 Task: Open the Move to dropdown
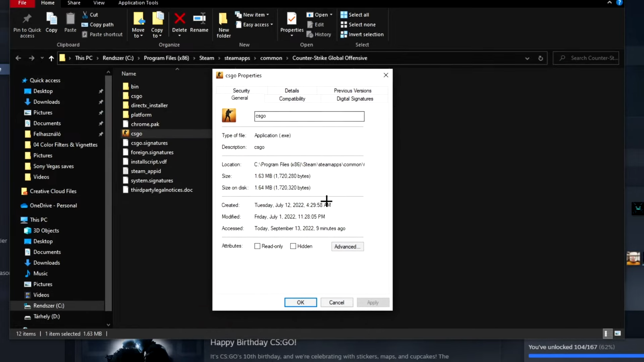tap(138, 33)
